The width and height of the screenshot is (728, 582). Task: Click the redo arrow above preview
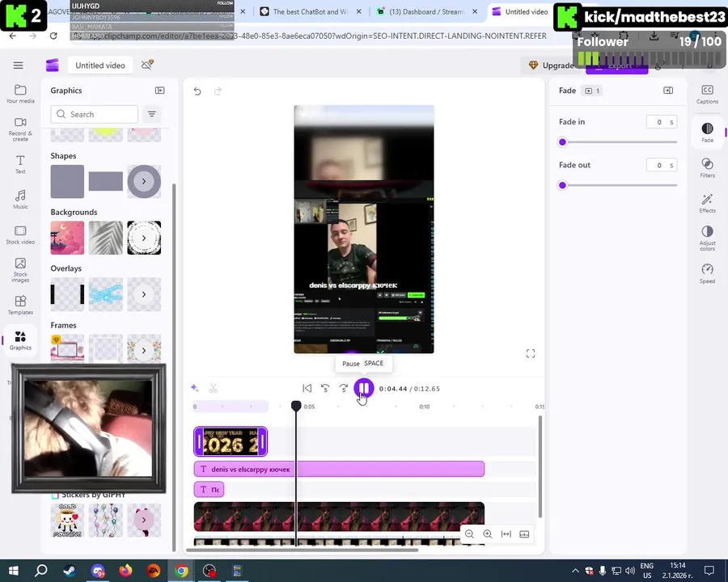pyautogui.click(x=218, y=91)
